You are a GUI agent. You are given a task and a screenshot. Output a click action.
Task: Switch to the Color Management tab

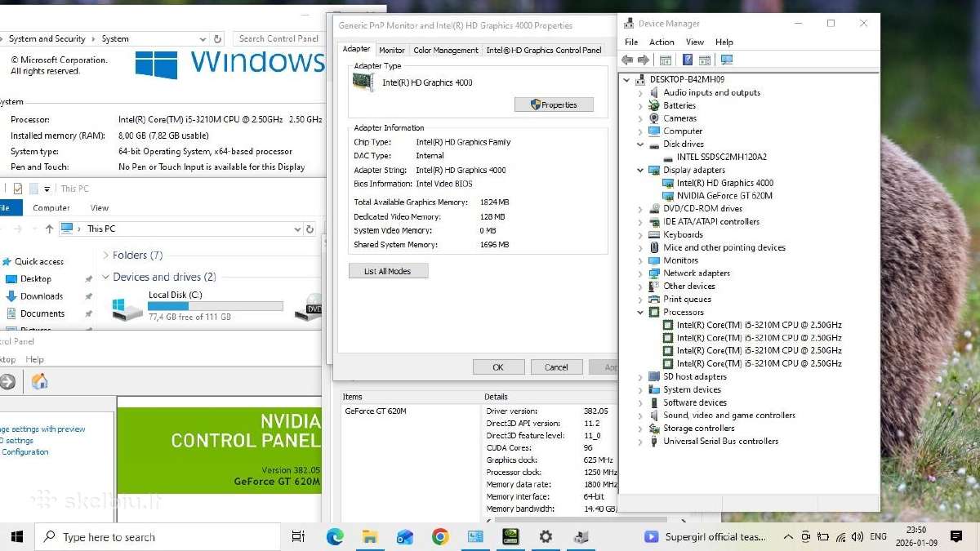coord(446,50)
